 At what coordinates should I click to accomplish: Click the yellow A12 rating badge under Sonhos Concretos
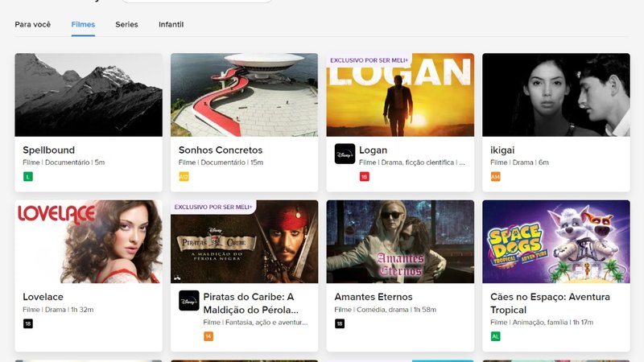184,177
